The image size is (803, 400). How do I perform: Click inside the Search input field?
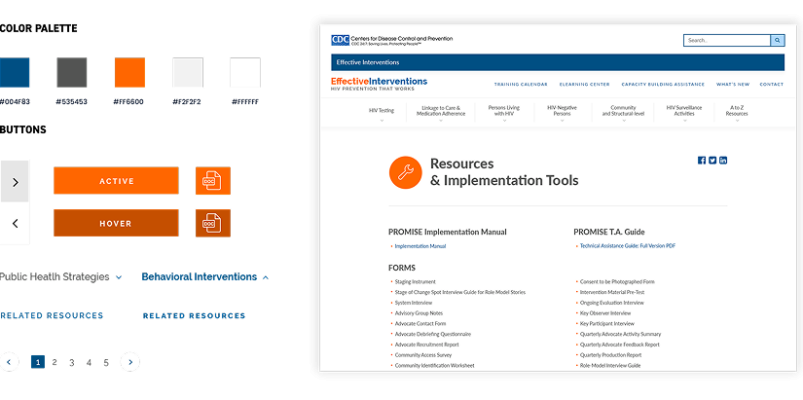726,41
